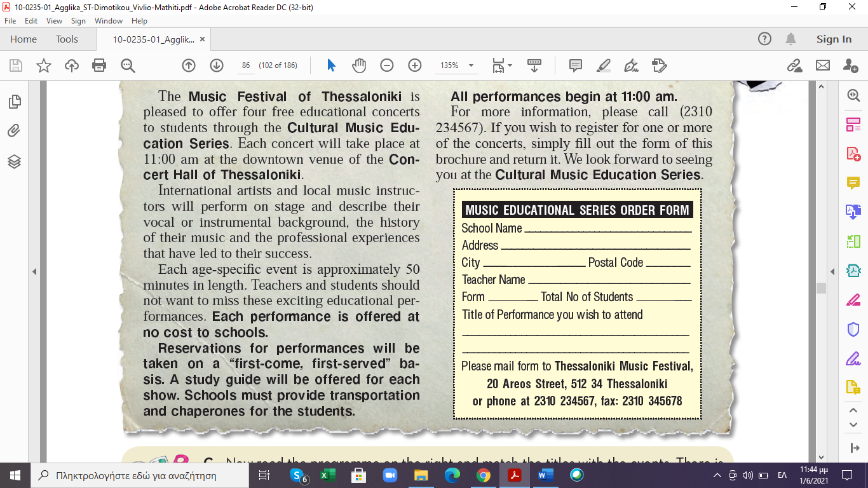Image resolution: width=868 pixels, height=488 pixels.
Task: Select the Highlight text pen tool
Action: (603, 65)
